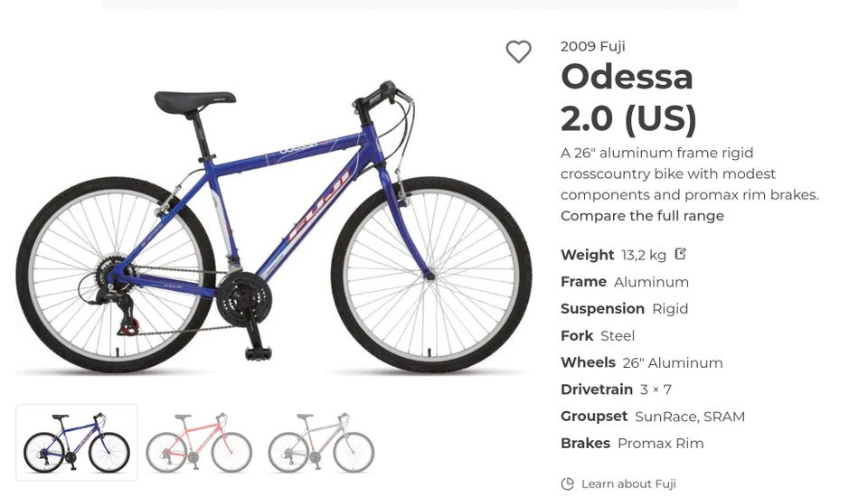This screenshot has width=868, height=497.
Task: Open the Compare the full range link
Action: coord(642,216)
